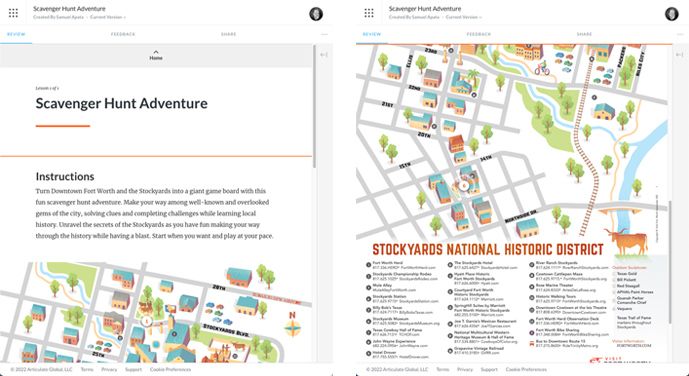Open the apps grid in right window

click(x=369, y=13)
